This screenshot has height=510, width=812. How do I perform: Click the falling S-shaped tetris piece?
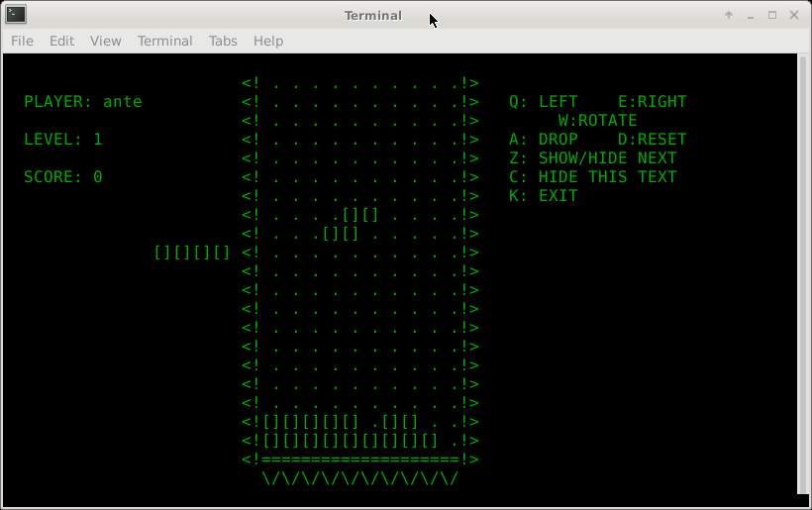[351, 224]
